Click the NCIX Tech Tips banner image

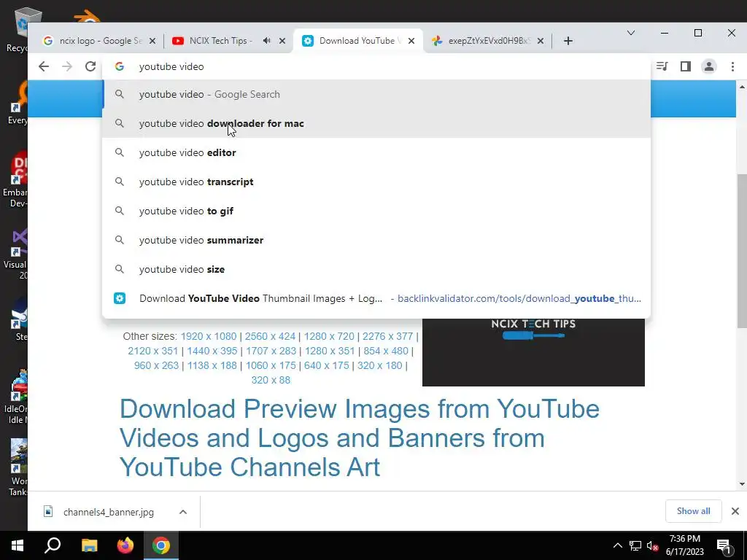533,352
